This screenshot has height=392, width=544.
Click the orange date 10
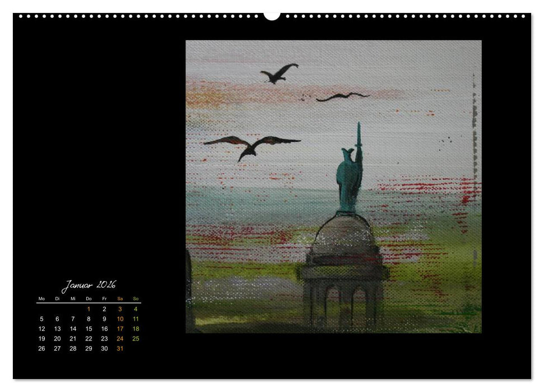point(119,318)
